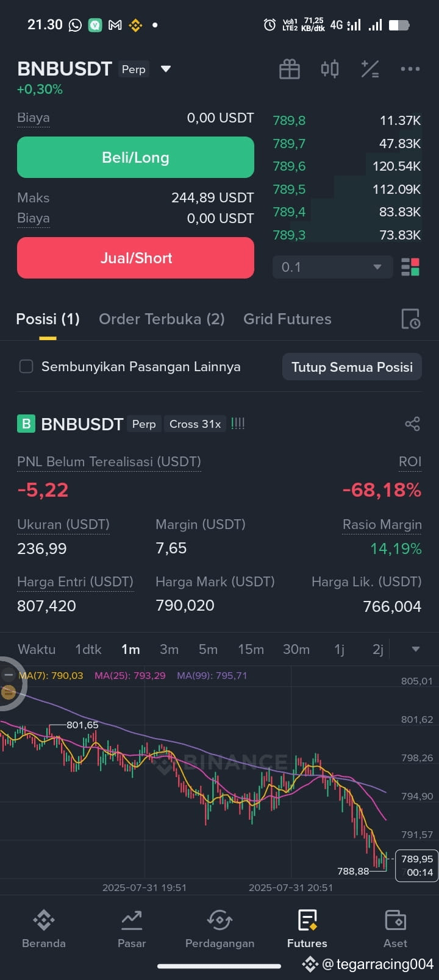439x980 pixels.
Task: Open the Pasar markets tab
Action: 132,929
